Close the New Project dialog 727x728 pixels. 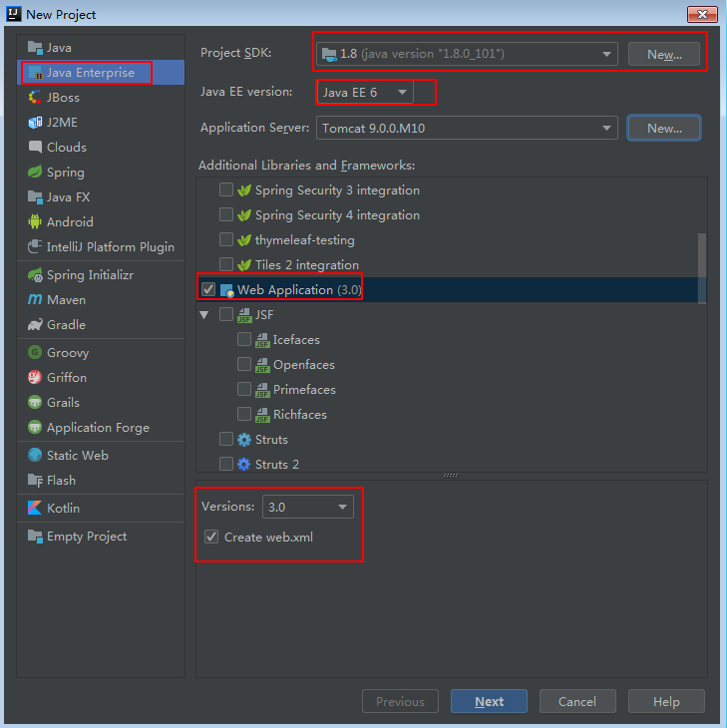[702, 14]
